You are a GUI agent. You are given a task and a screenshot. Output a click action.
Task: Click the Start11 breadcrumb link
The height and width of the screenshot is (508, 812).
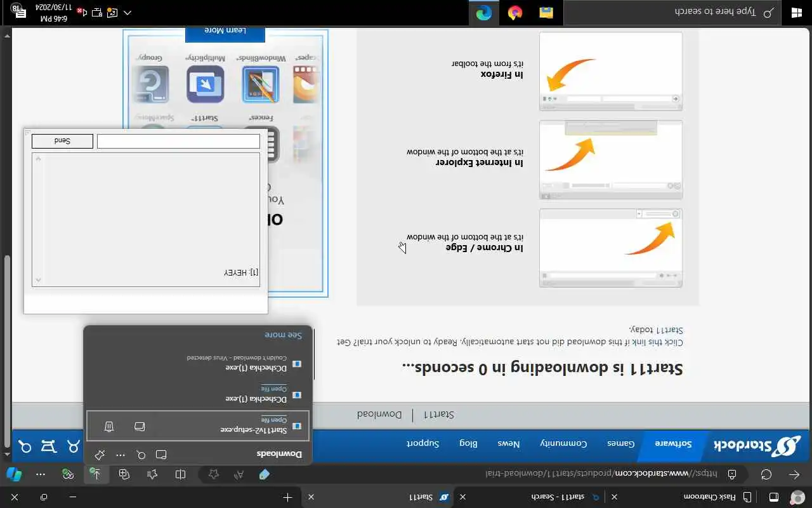pyautogui.click(x=439, y=415)
